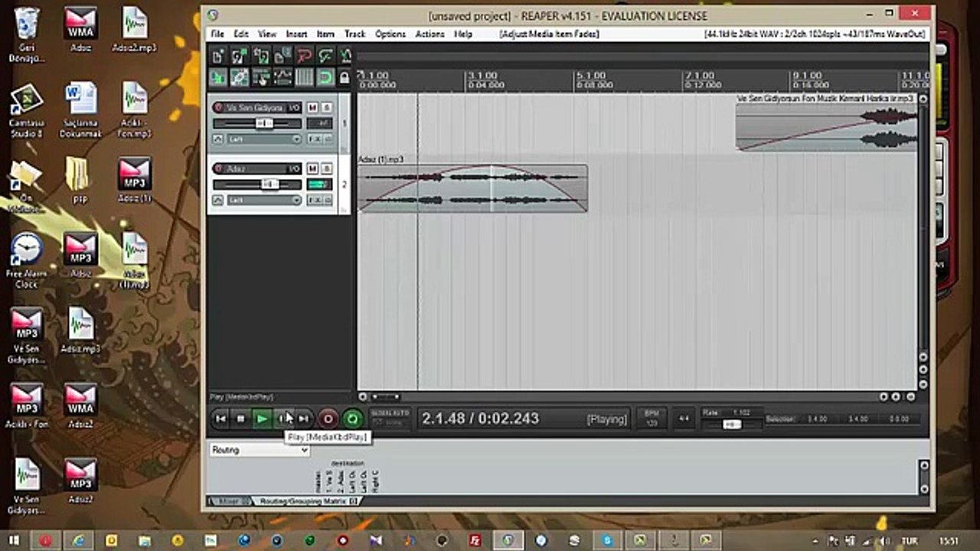Open I/O routing for Ve Sen Gidiyorsun track

(x=293, y=108)
